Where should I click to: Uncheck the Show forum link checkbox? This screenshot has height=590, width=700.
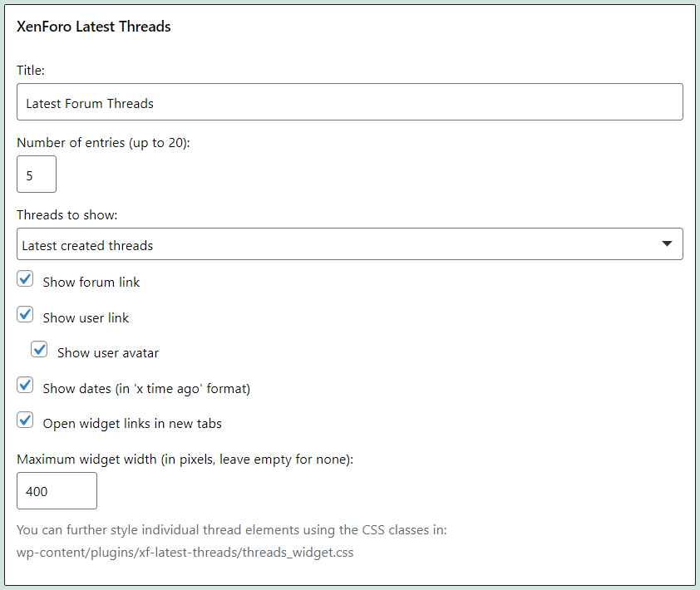[26, 280]
